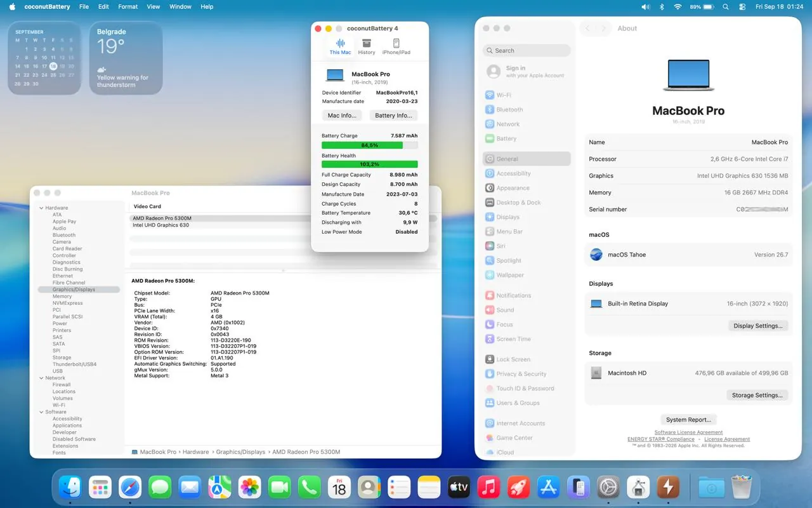Click the Displays icon in Settings sidebar
The image size is (812, 508).
[490, 217]
